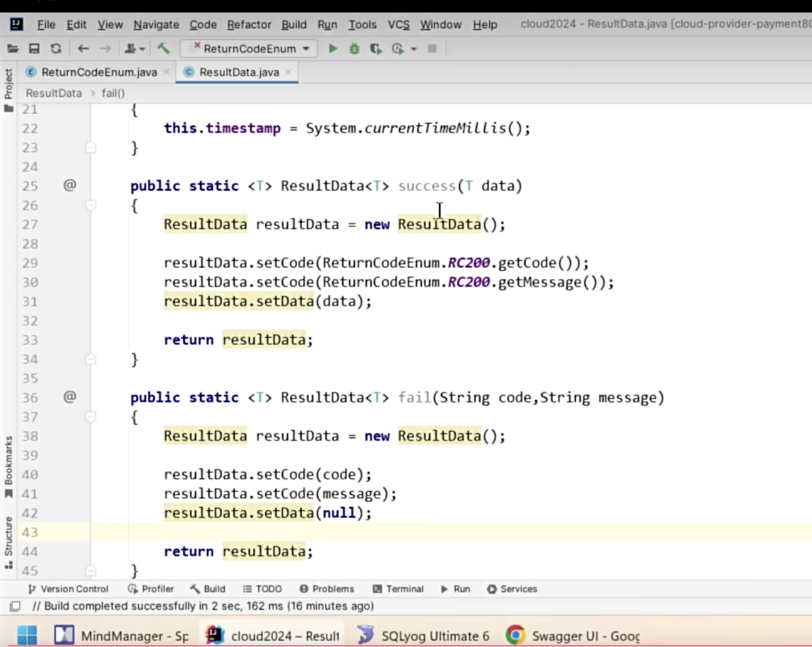This screenshot has width=812, height=647.
Task: Open the TODO tool window
Action: click(x=262, y=589)
